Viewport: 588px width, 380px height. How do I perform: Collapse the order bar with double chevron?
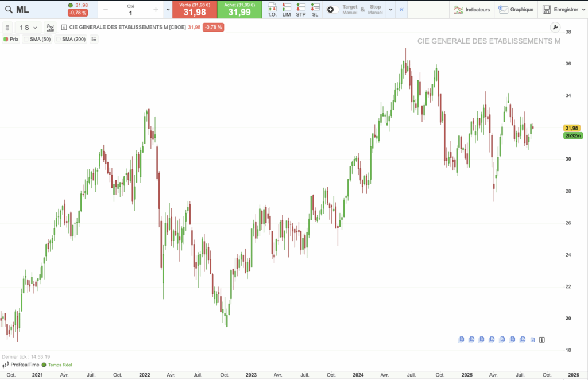point(401,9)
